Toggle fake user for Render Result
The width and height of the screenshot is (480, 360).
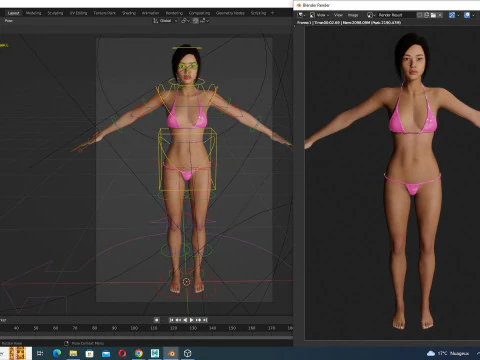click(420, 15)
